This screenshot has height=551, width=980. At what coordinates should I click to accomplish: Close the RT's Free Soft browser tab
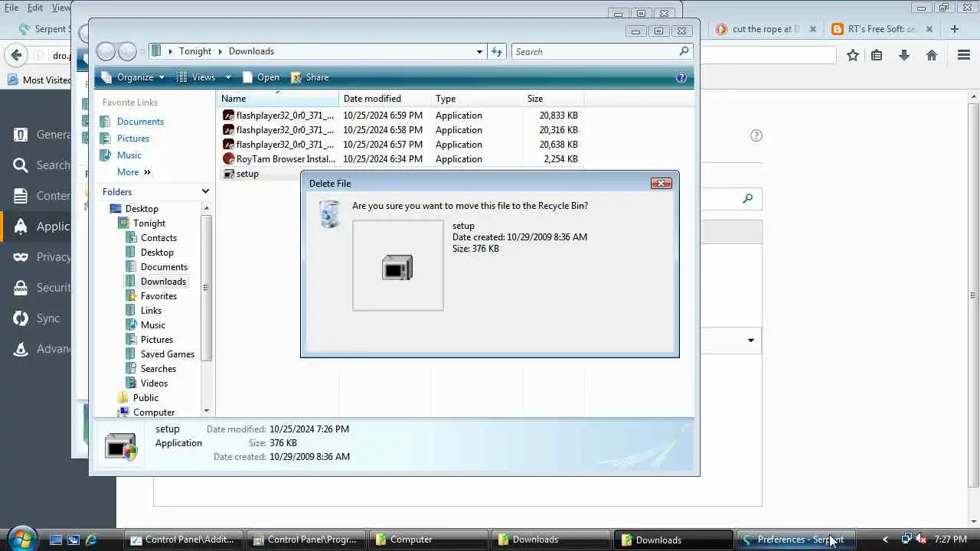(x=929, y=29)
